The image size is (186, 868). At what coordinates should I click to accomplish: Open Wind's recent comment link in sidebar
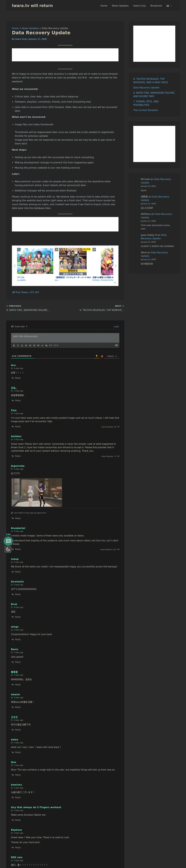(x=154, y=254)
